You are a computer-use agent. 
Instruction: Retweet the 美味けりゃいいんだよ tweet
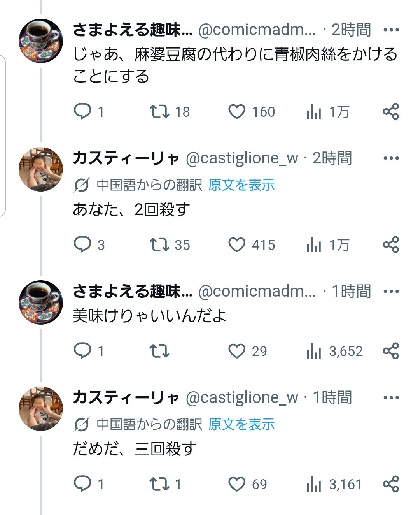point(159,351)
